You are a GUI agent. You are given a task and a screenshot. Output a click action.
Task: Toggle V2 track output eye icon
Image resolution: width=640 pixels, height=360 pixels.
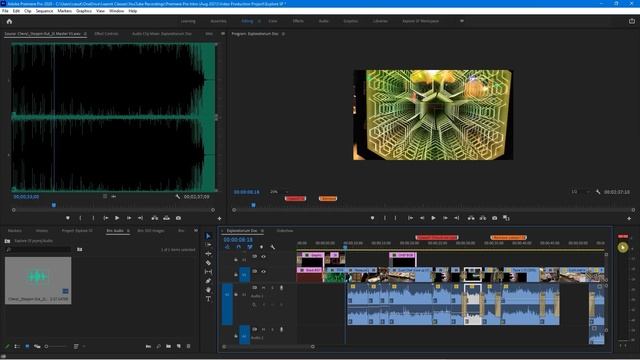[x=264, y=257]
